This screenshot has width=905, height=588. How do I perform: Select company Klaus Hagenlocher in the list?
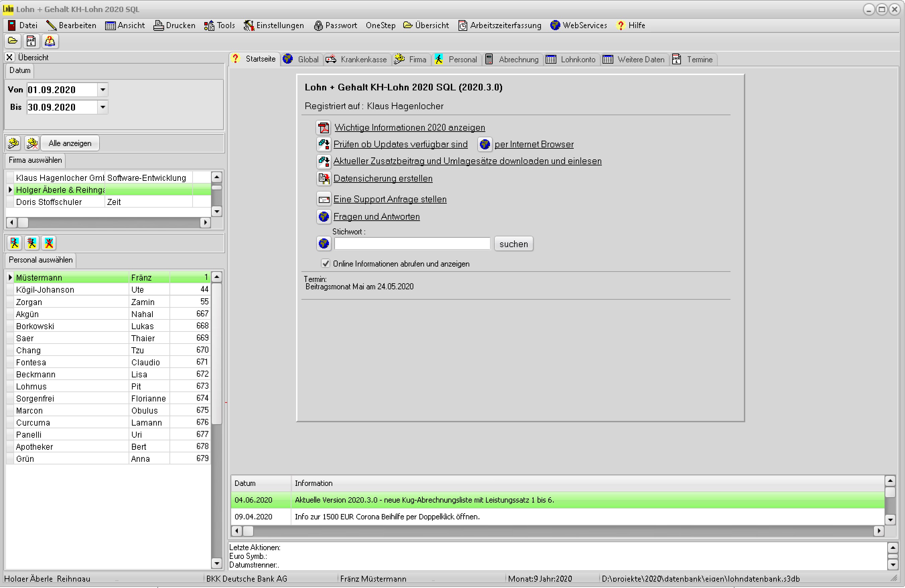pos(109,178)
